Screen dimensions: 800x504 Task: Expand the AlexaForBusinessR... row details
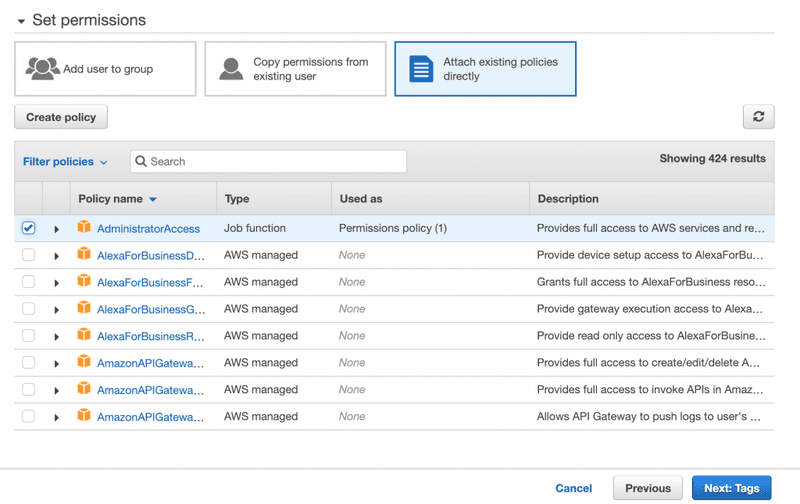tap(57, 337)
